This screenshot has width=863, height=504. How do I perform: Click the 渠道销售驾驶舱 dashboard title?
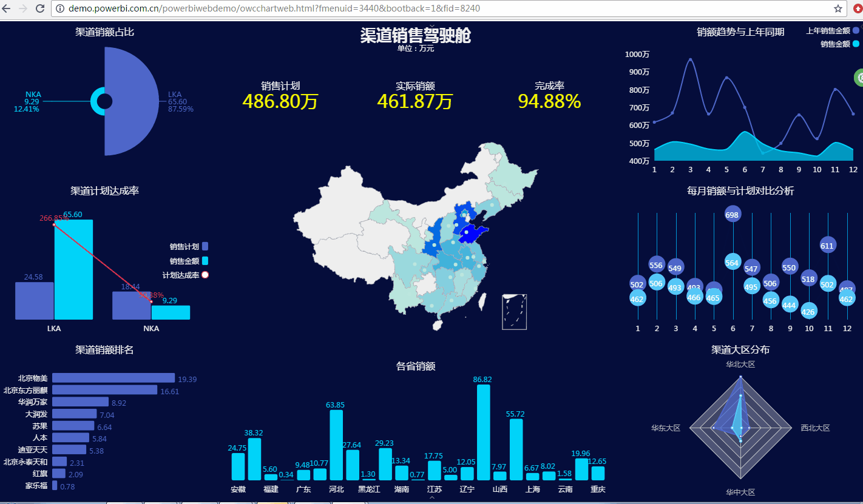(416, 35)
